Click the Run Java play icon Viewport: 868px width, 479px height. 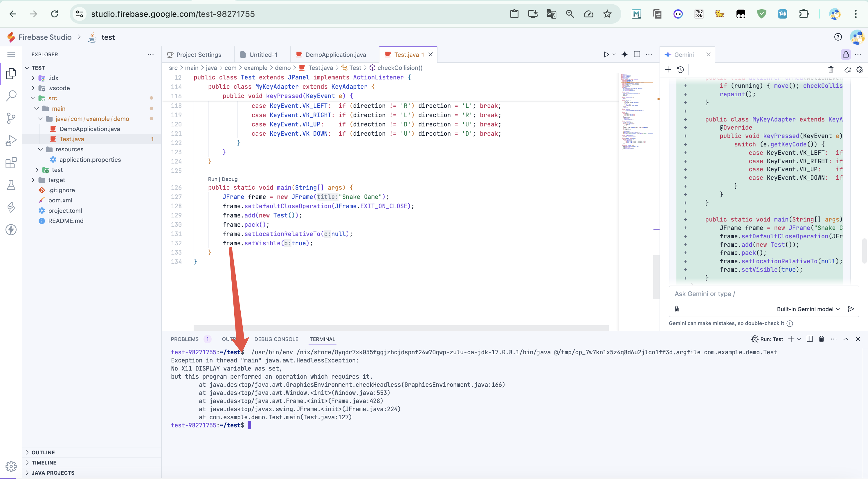(606, 55)
